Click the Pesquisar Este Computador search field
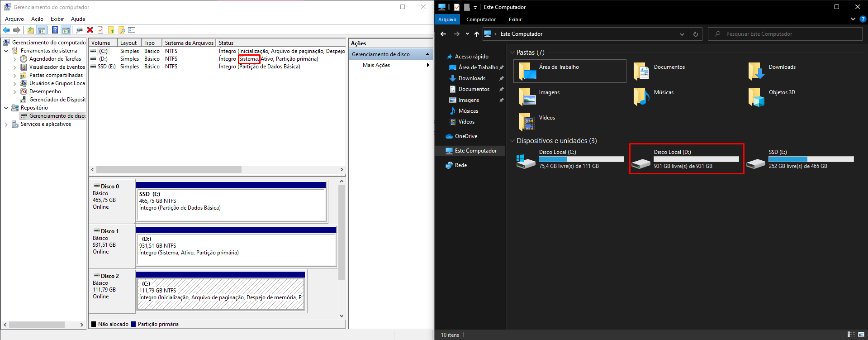The image size is (868, 340). coord(785,34)
